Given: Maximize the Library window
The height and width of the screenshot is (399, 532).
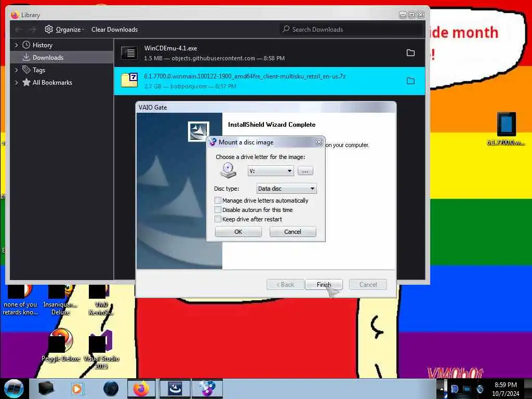Looking at the screenshot, I should coord(411,15).
